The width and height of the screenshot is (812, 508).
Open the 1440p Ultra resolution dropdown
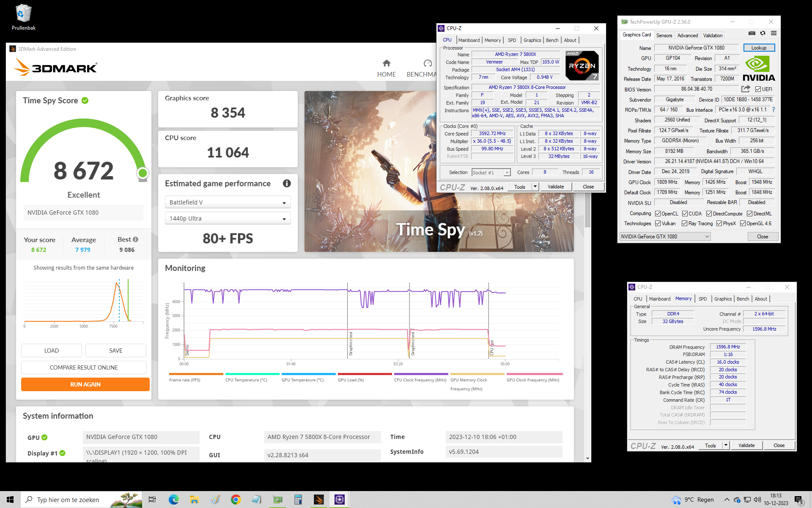(x=228, y=218)
